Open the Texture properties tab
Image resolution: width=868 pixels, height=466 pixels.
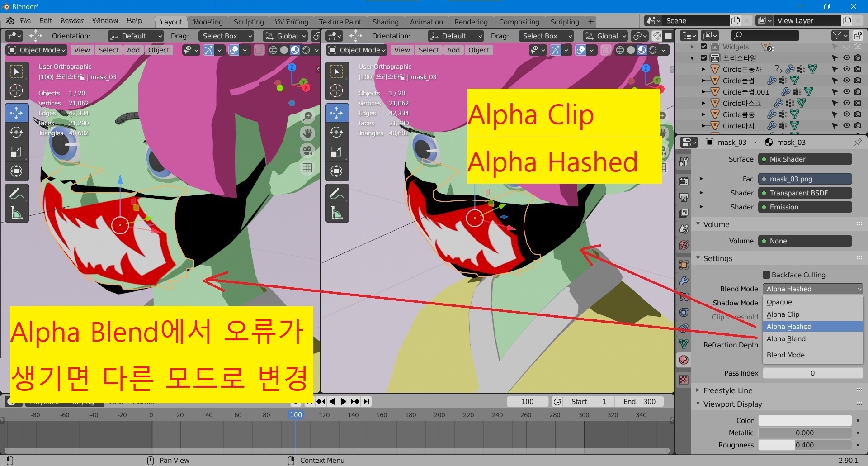coord(684,380)
